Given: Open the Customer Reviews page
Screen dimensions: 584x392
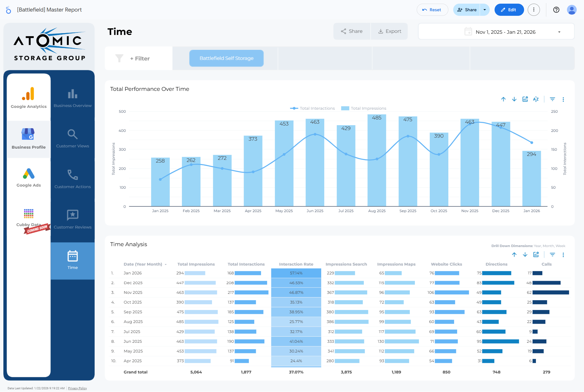Looking at the screenshot, I should 72,219.
